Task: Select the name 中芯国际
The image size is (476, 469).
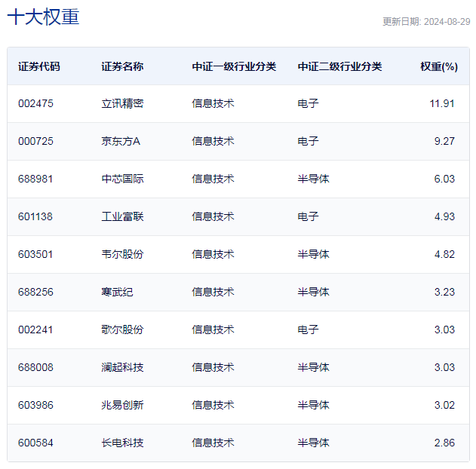Action: [122, 179]
